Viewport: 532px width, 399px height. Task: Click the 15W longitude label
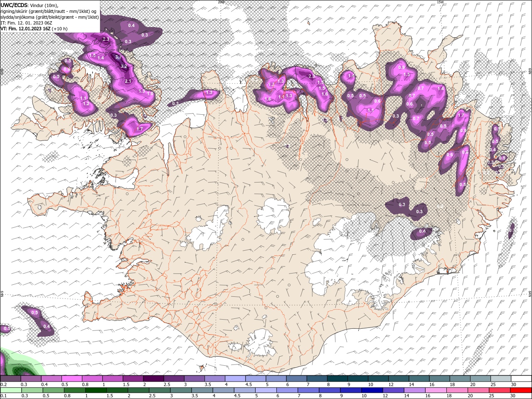point(440,2)
